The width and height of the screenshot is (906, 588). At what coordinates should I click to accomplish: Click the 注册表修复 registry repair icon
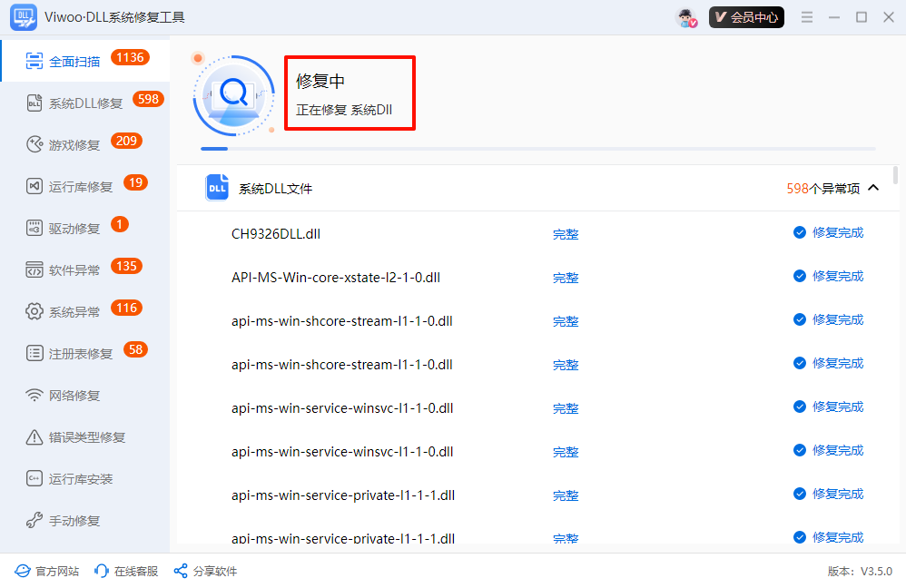(34, 353)
